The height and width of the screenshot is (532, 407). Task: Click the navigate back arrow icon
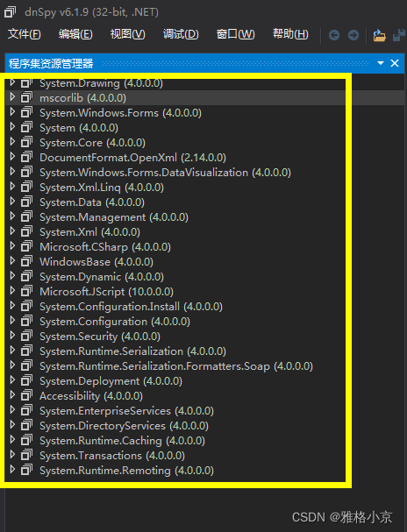pyautogui.click(x=334, y=35)
